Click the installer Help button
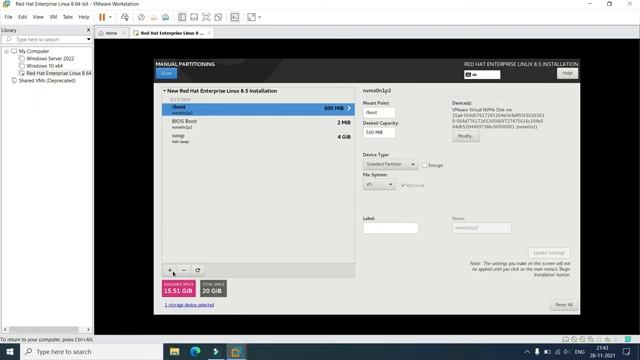Image resolution: width=640 pixels, height=360 pixels. coord(567,73)
